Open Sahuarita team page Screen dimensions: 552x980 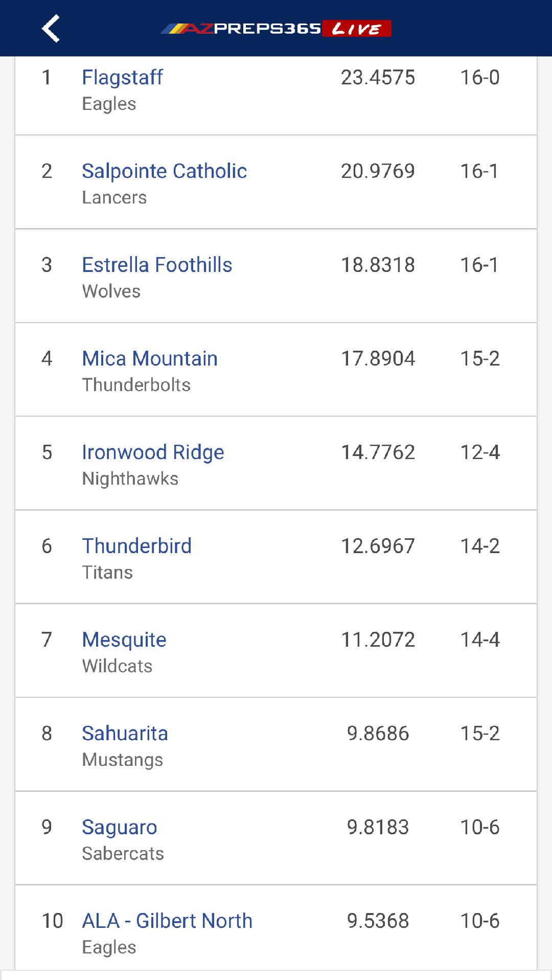pos(125,734)
